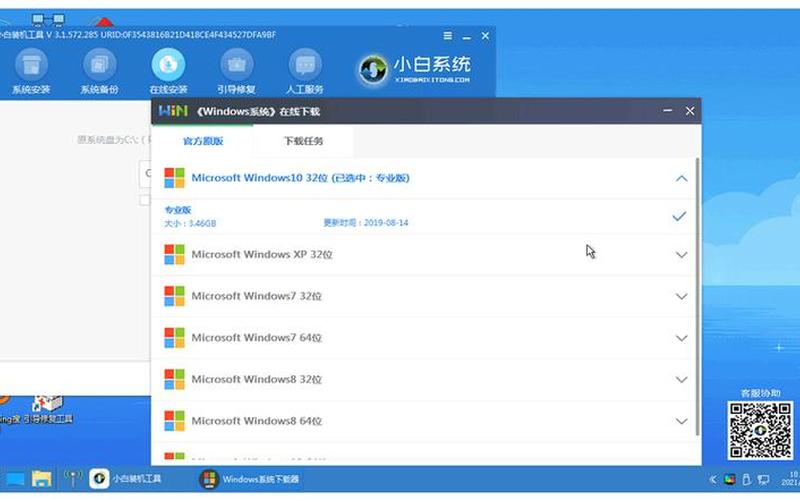Open the desktop shortcut icon 引导修复工具
Viewport: 800px width, 500px height.
click(48, 411)
